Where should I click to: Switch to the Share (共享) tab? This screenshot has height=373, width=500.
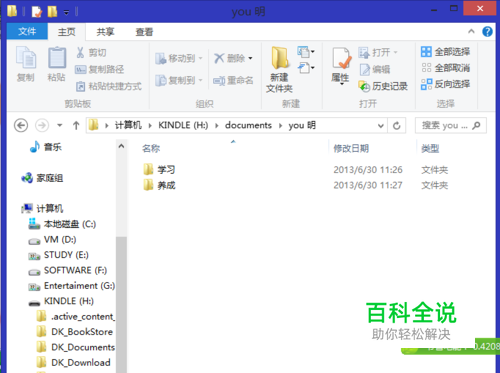click(105, 32)
